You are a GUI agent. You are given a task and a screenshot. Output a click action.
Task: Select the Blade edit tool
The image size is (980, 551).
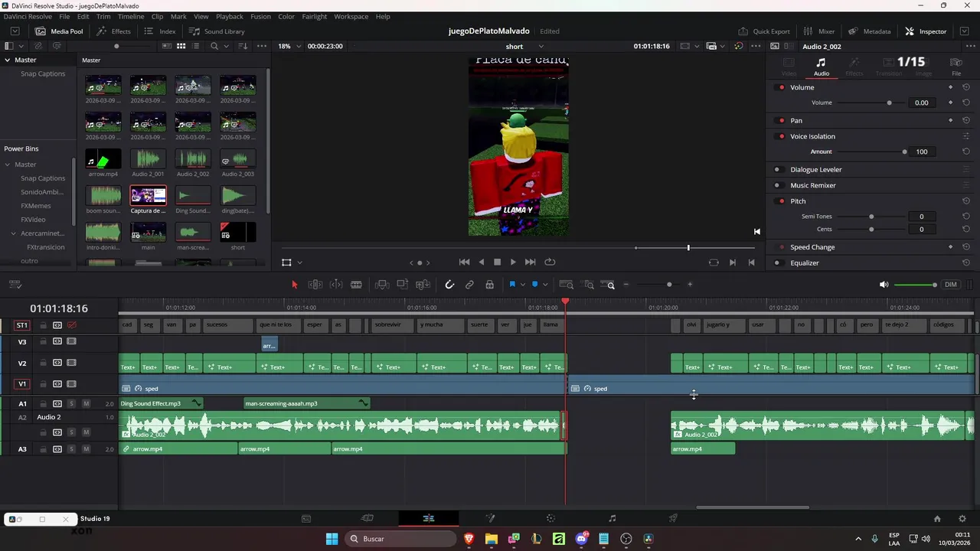coord(356,285)
